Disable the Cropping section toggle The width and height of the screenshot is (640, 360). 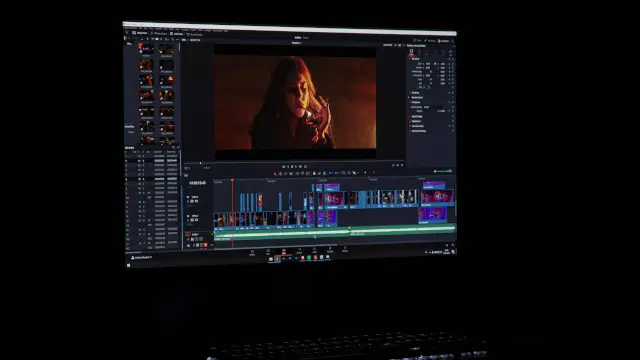[x=409, y=92]
